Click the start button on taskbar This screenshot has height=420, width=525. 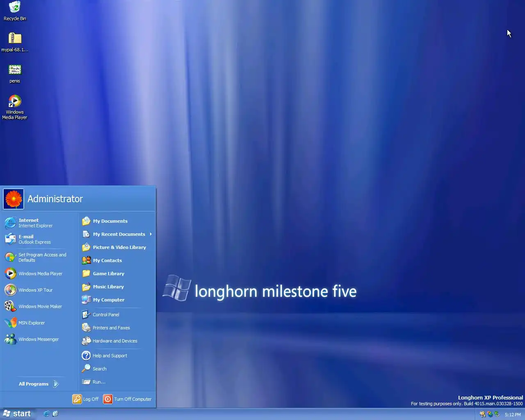click(x=17, y=414)
